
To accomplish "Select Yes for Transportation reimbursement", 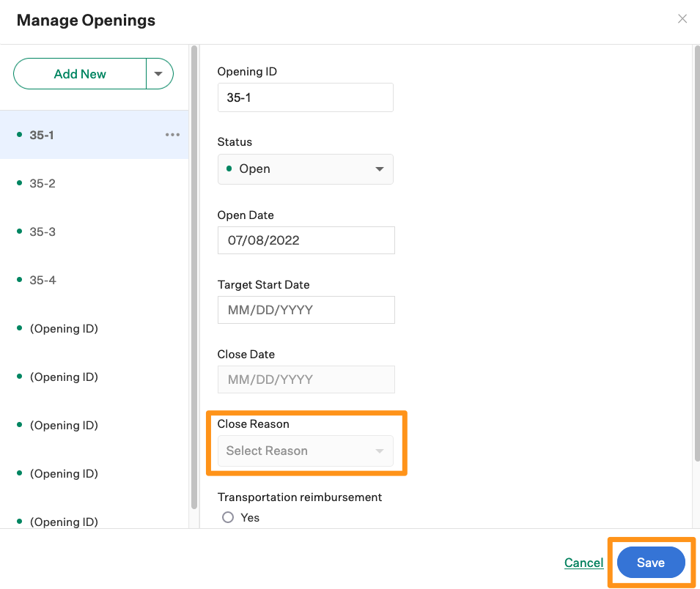I will pos(228,517).
